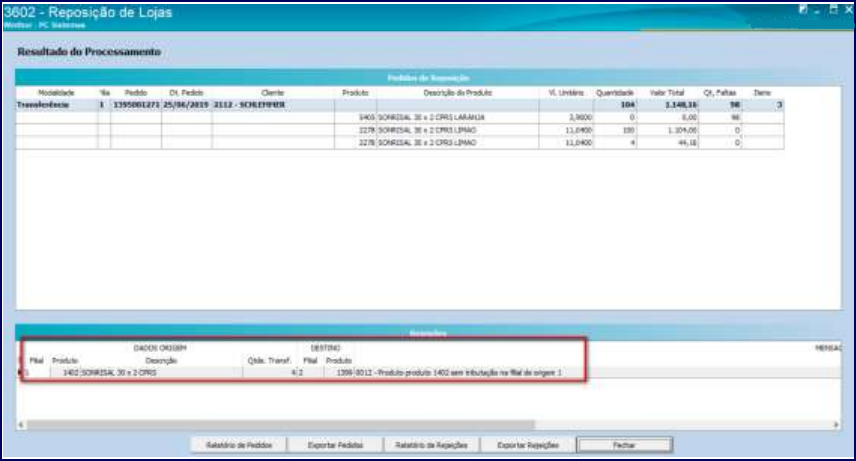Select the Transferência order row

(400, 105)
